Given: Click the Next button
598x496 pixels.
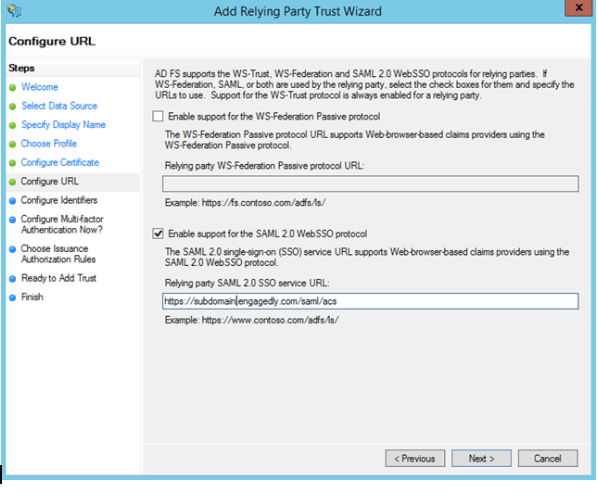Looking at the screenshot, I should [481, 458].
